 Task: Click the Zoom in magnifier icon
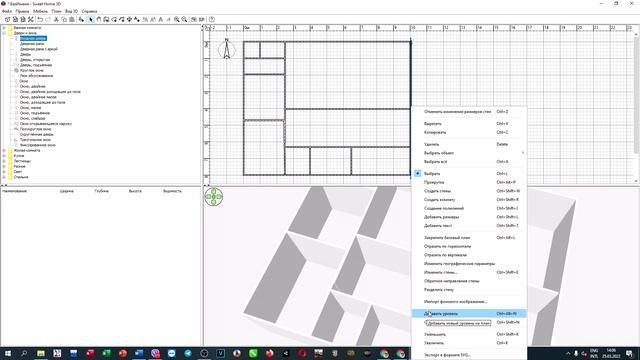(177, 20)
